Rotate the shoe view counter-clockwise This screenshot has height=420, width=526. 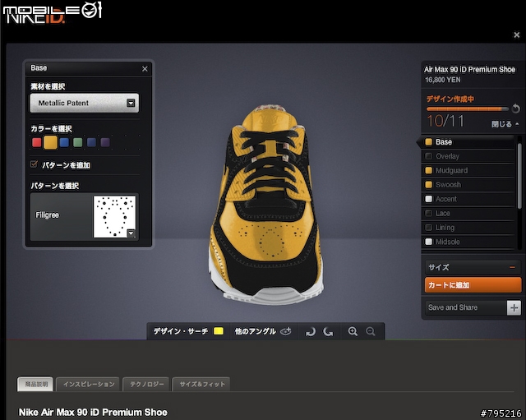[328, 332]
